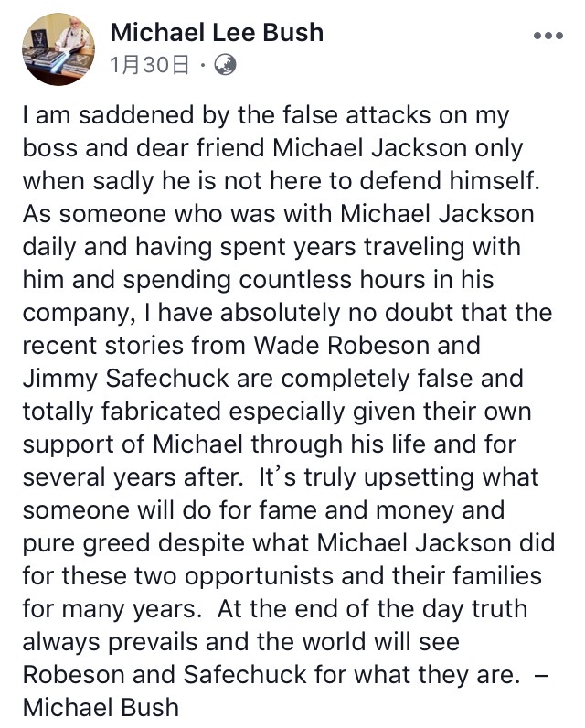Open Michael Lee Bush's profile picture
Screen dimensions: 585x728
(58, 49)
